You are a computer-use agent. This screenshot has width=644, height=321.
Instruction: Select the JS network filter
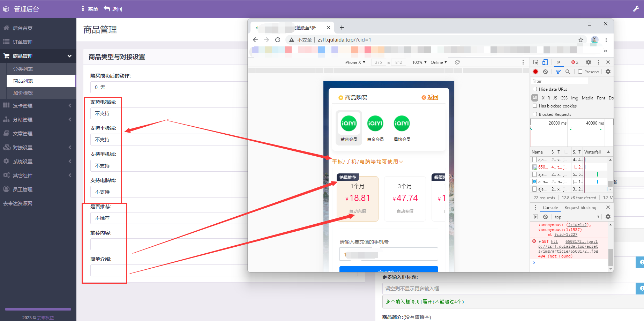(555, 98)
